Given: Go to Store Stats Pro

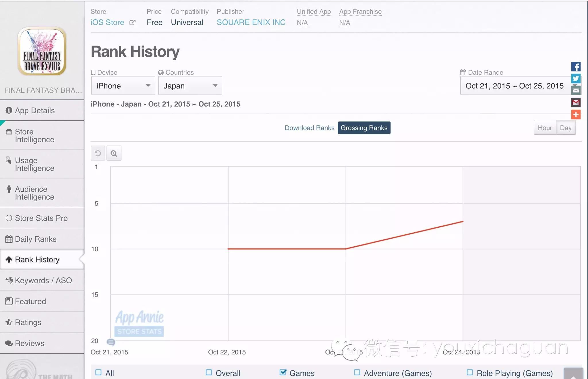Looking at the screenshot, I should point(42,218).
